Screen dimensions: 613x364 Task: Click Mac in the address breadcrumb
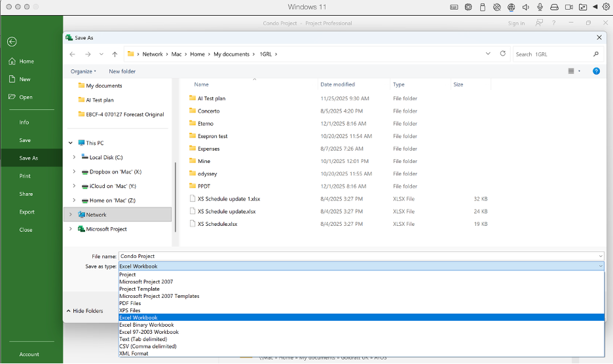click(x=176, y=54)
